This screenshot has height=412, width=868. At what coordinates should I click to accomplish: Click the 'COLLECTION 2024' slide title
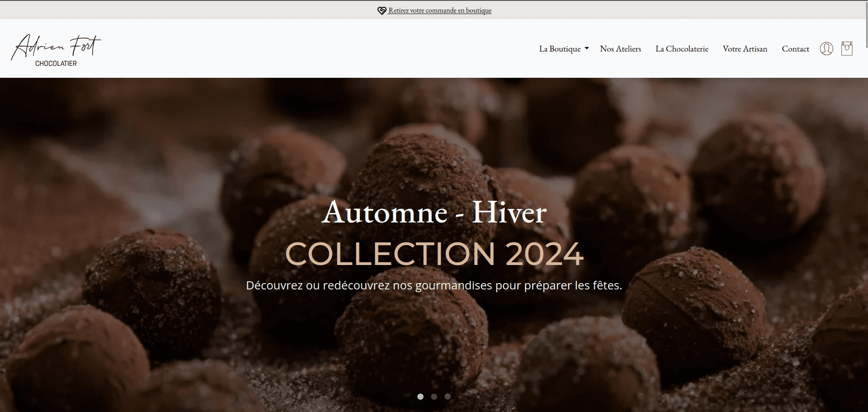[434, 254]
